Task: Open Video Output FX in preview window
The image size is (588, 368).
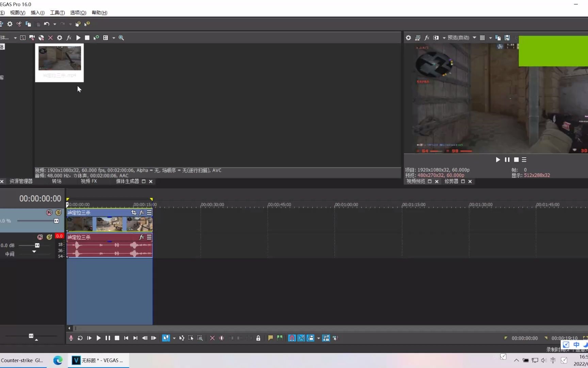Action: click(427, 38)
